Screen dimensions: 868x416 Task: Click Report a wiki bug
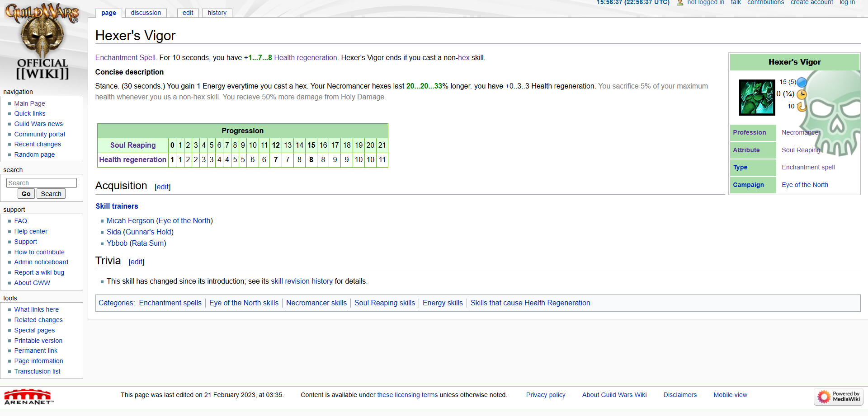point(39,272)
